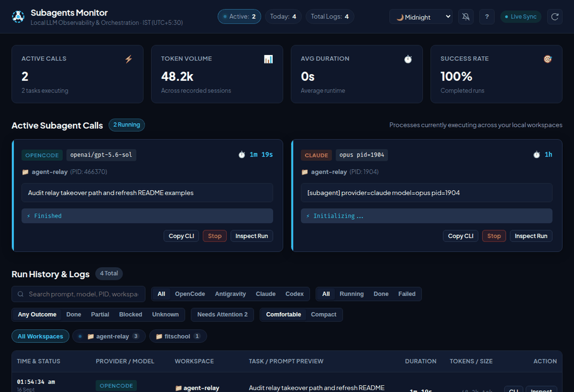574x392 pixels.
Task: Open the help question mark button
Action: pyautogui.click(x=487, y=17)
